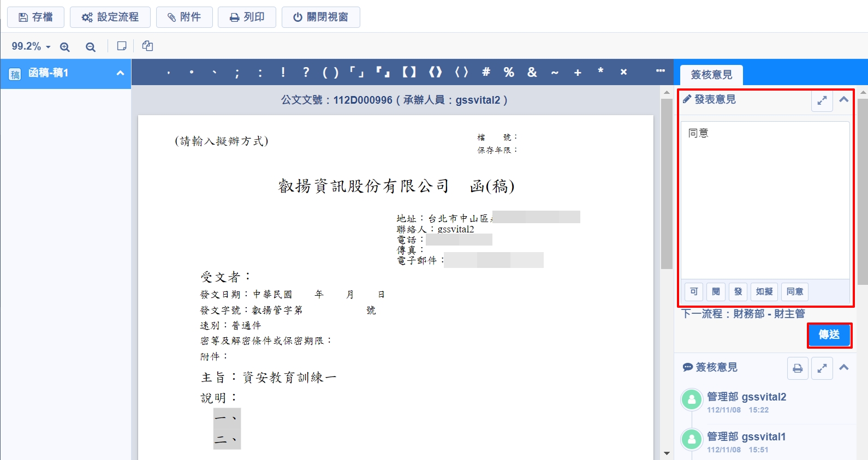Screen dimensions: 868x460
Task: Collapse the 函稿-稿1 sidebar section
Action: (120, 73)
